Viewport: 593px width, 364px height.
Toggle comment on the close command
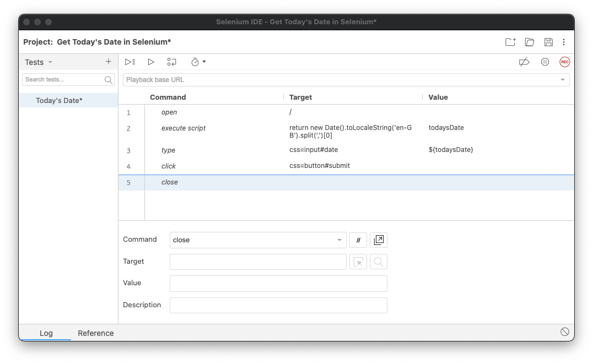pos(358,240)
